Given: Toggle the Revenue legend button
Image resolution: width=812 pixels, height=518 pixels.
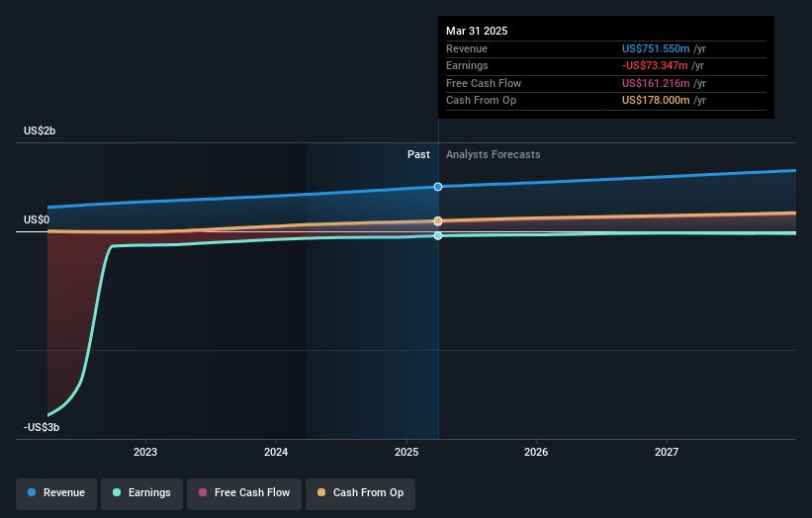Looking at the screenshot, I should pyautogui.click(x=56, y=493).
